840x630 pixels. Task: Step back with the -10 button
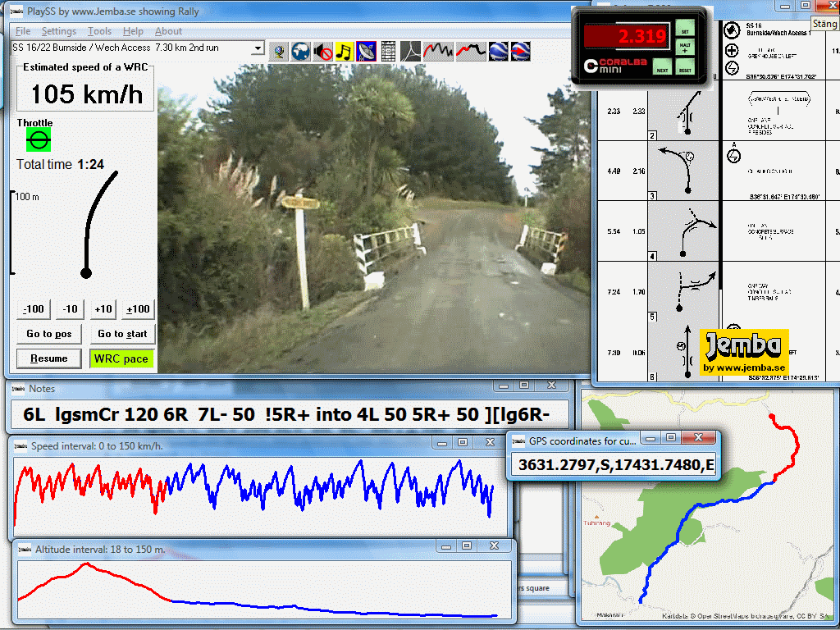70,309
